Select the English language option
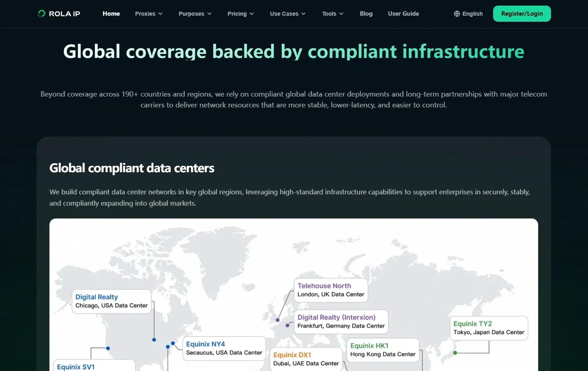588x371 pixels. 473,14
